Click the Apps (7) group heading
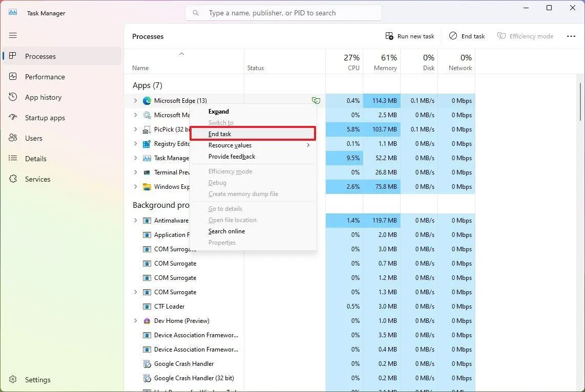The image size is (585, 392). pos(148,85)
